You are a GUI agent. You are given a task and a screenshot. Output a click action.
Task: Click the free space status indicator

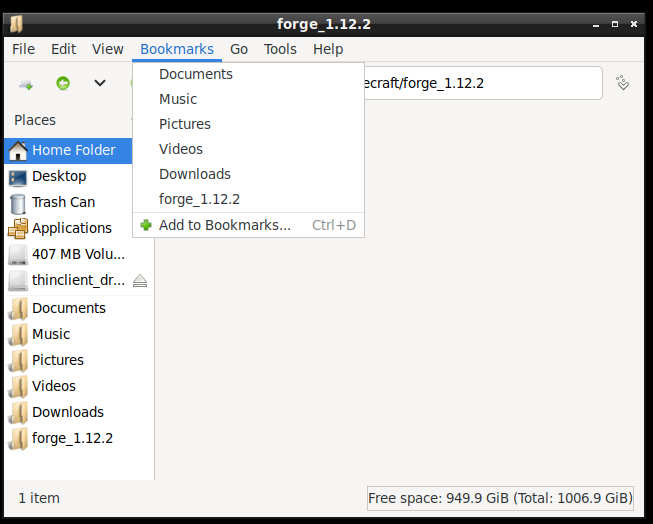pyautogui.click(x=500, y=498)
